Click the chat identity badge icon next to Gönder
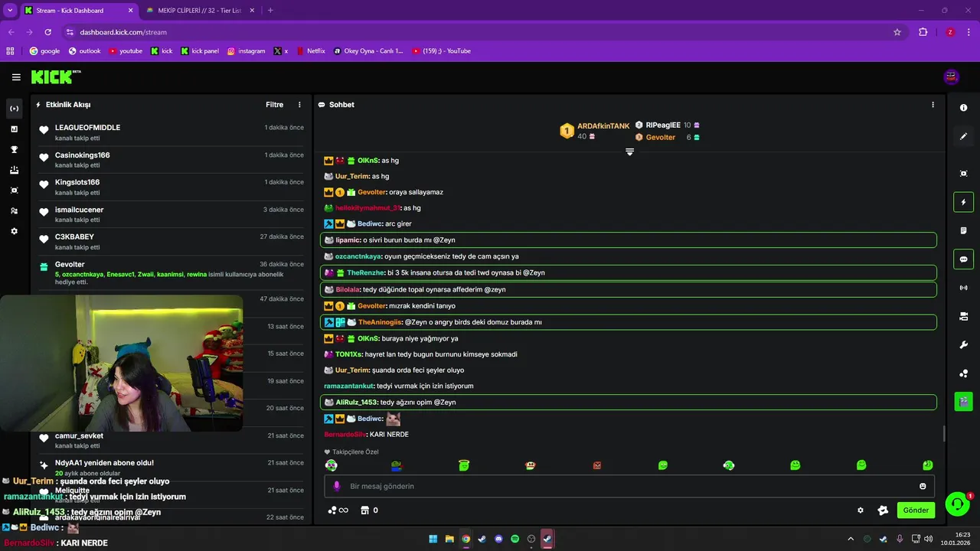Image resolution: width=980 pixels, height=551 pixels. [883, 510]
